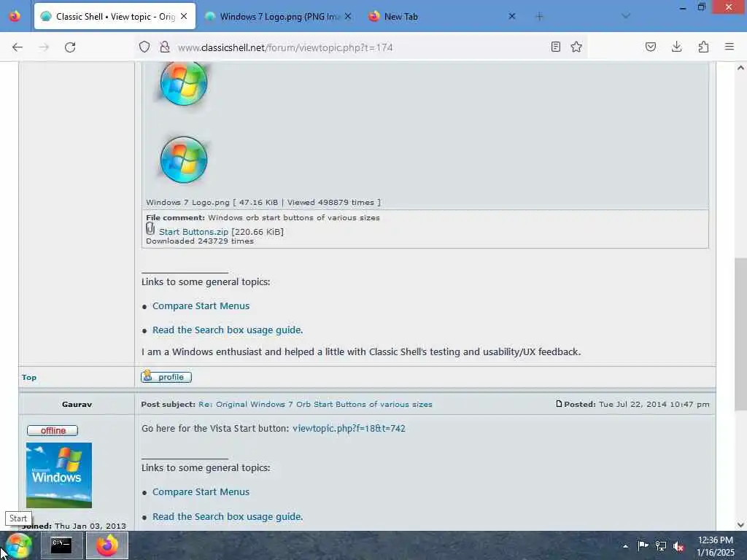Viewport: 747px width, 560px height.
Task: Click Gaurav's offline status badge
Action: pyautogui.click(x=53, y=430)
